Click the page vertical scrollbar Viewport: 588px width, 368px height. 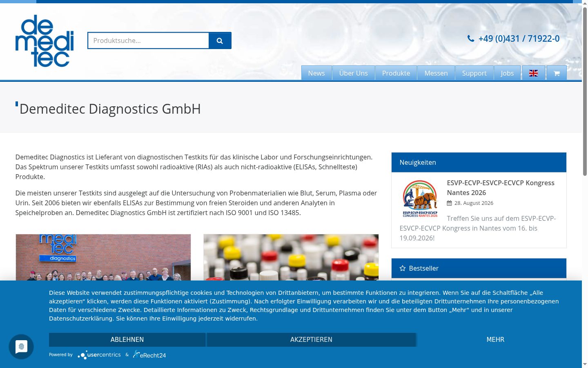click(585, 92)
